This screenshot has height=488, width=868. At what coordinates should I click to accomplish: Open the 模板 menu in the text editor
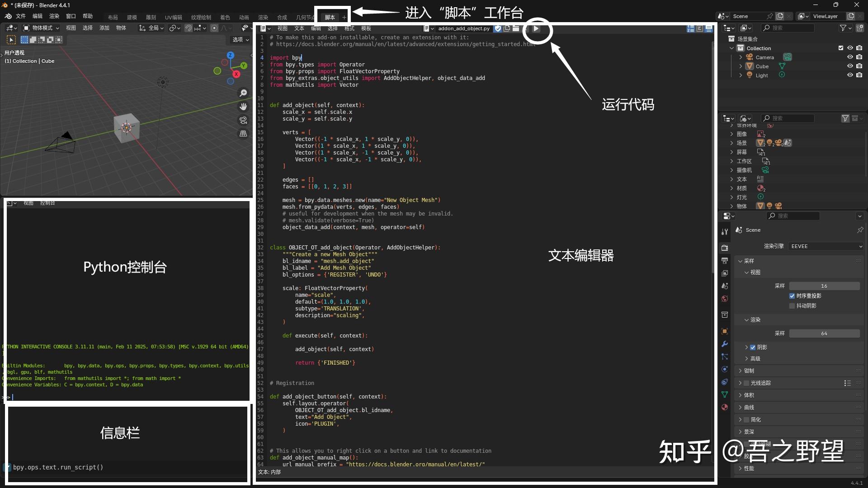coord(366,28)
